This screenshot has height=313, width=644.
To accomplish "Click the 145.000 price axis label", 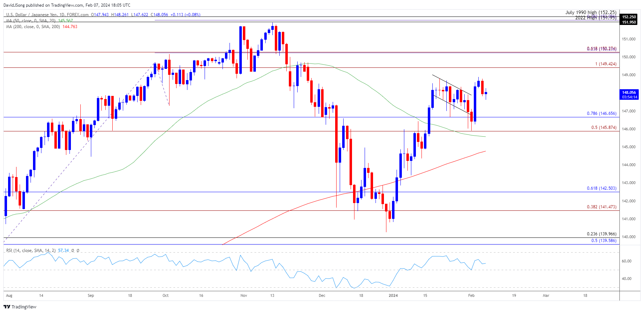I will point(629,147).
